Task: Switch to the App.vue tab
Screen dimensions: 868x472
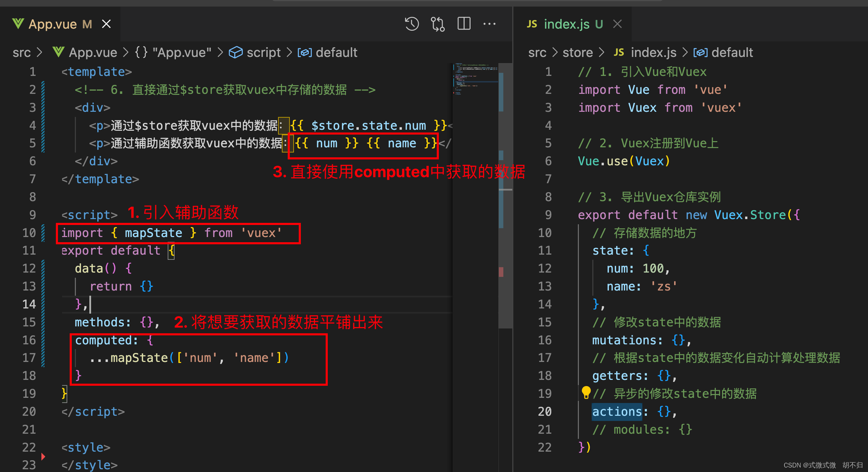Action: click(x=52, y=23)
